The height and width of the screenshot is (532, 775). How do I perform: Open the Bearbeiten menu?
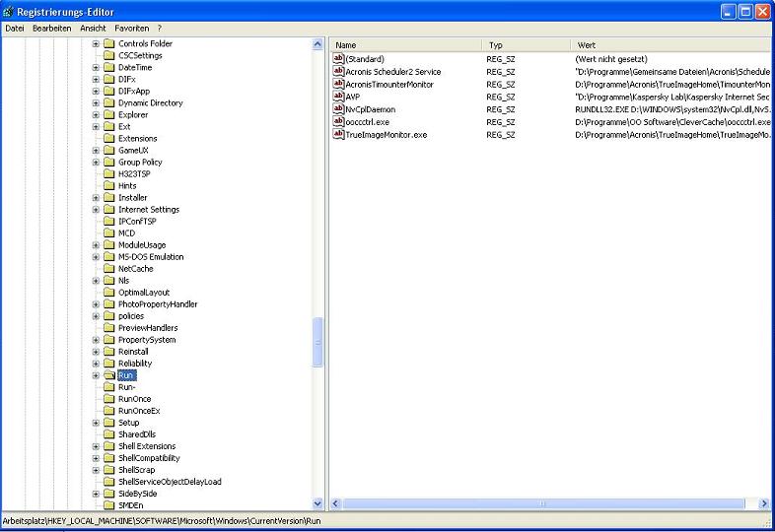(52, 29)
